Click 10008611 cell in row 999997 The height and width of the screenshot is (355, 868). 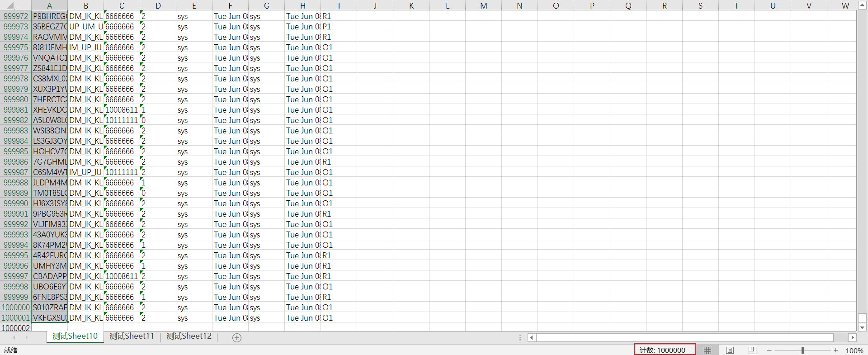pos(122,276)
